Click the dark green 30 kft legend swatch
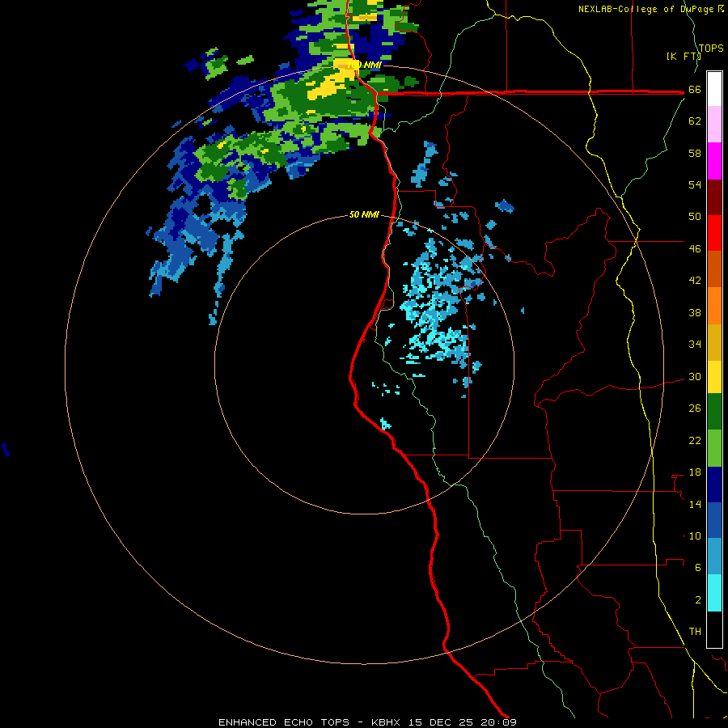 pos(714,412)
